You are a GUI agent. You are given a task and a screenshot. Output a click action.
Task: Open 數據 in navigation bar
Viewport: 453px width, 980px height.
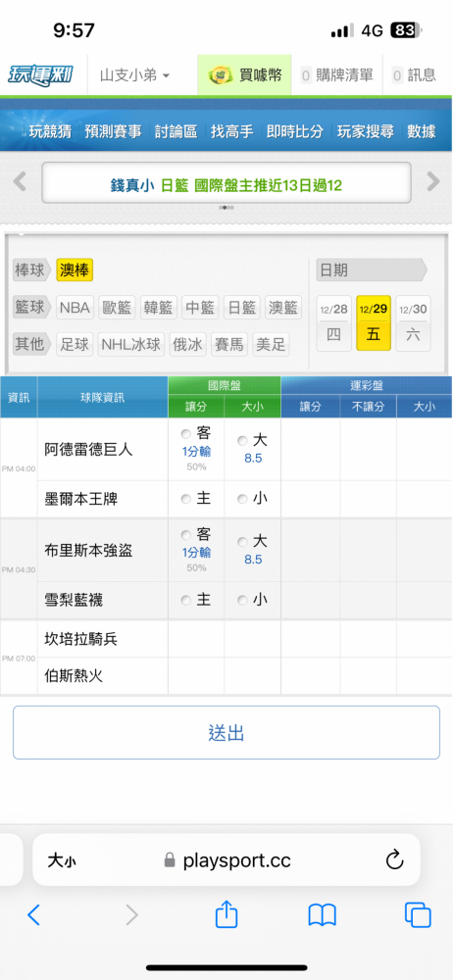[421, 131]
